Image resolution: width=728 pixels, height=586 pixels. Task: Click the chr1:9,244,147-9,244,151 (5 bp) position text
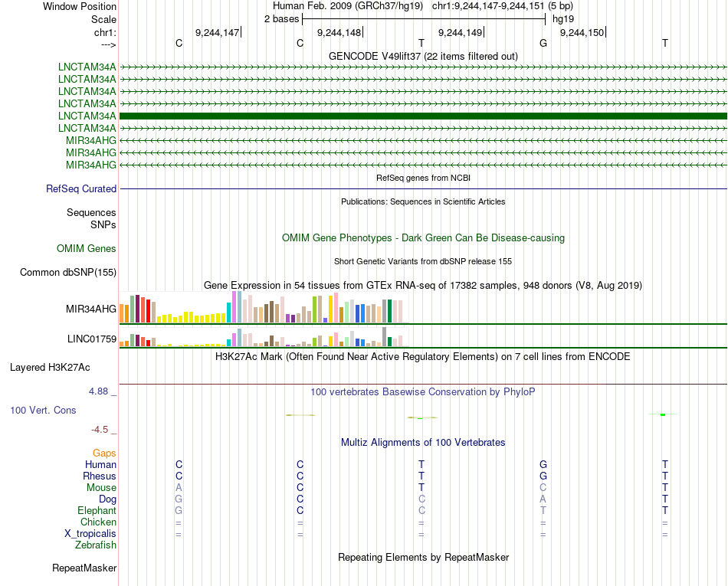coord(503,6)
